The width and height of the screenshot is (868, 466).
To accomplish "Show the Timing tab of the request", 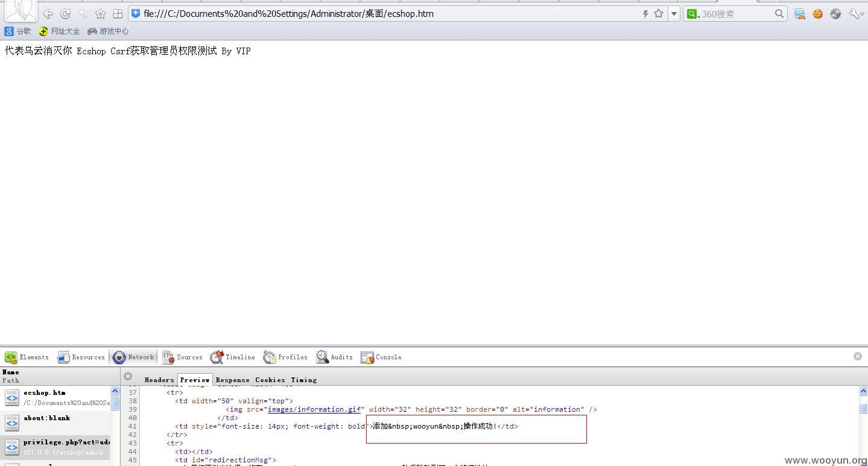I will (303, 380).
